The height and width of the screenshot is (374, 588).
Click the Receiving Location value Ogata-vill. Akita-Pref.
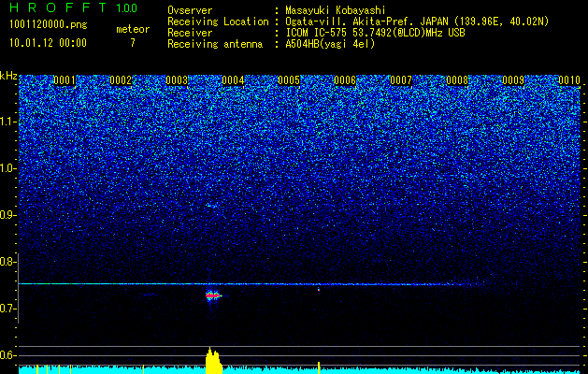(348, 22)
